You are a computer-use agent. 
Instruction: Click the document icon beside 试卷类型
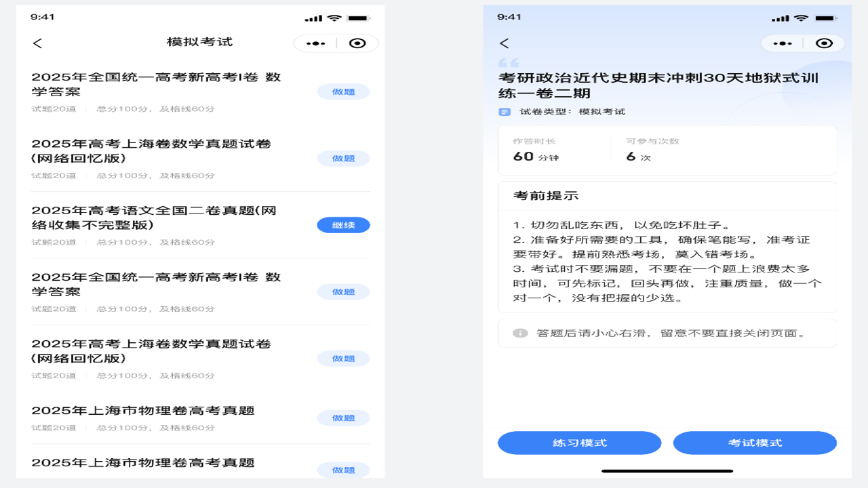(505, 112)
